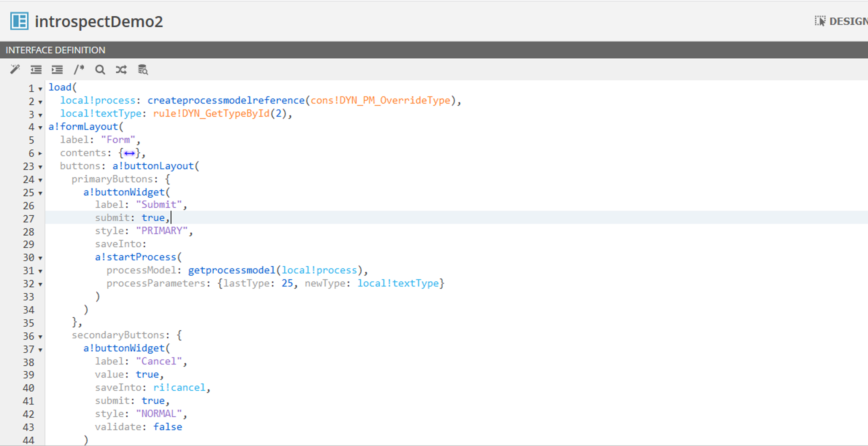This screenshot has height=446, width=868.
Task: Collapse the load( block at line 1
Action: click(40, 89)
